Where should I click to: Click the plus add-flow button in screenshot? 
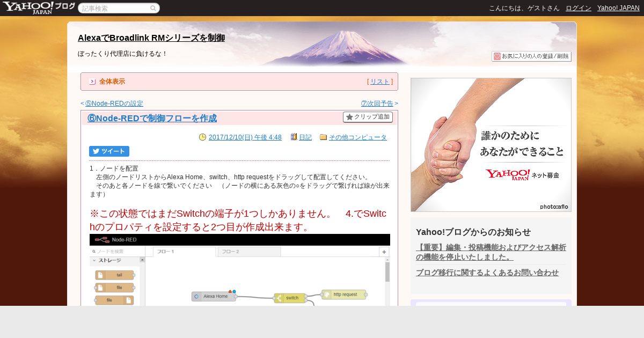(x=384, y=252)
